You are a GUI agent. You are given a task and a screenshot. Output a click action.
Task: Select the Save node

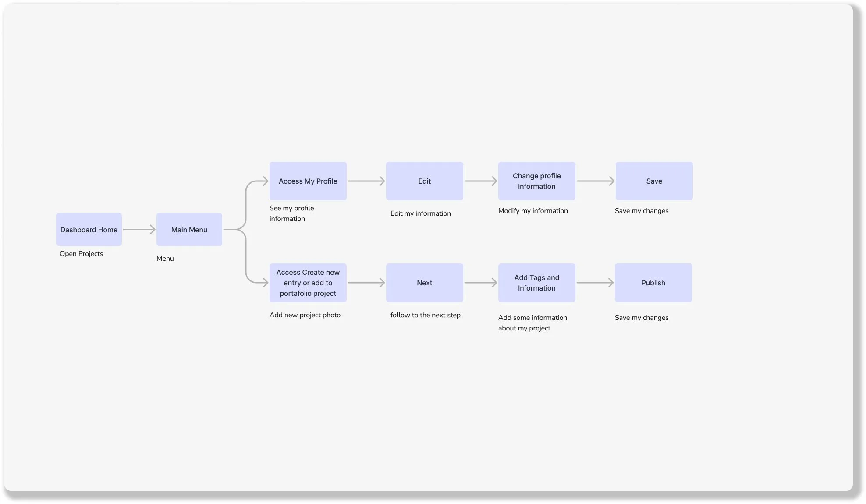pyautogui.click(x=654, y=181)
